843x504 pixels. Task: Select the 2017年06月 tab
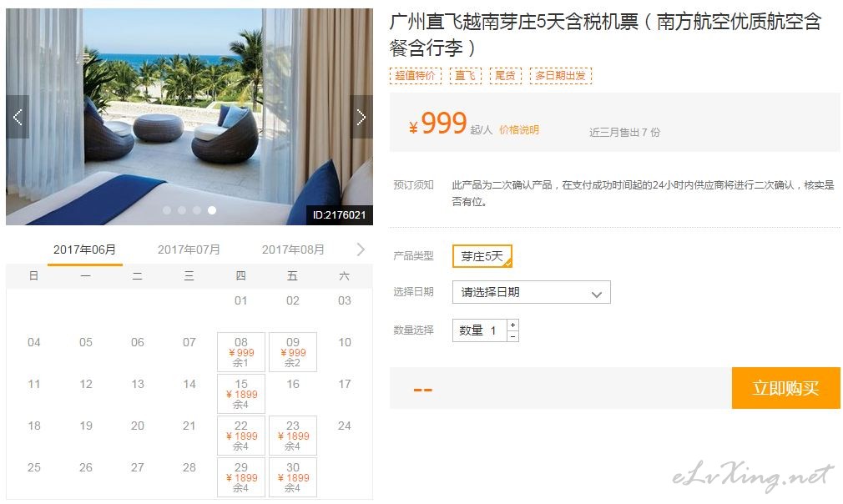(x=84, y=249)
